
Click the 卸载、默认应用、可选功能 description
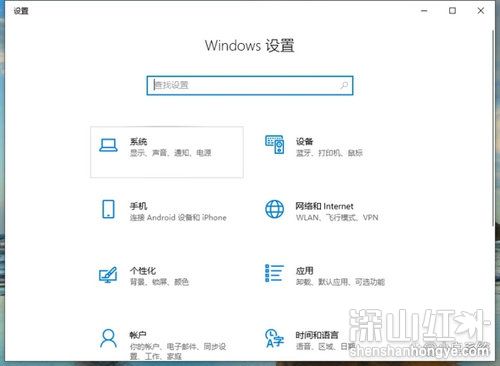(340, 282)
